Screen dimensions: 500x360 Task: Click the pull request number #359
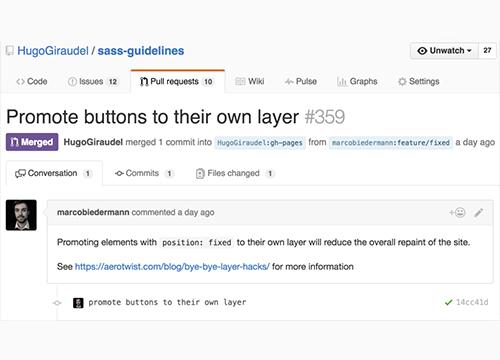(325, 117)
